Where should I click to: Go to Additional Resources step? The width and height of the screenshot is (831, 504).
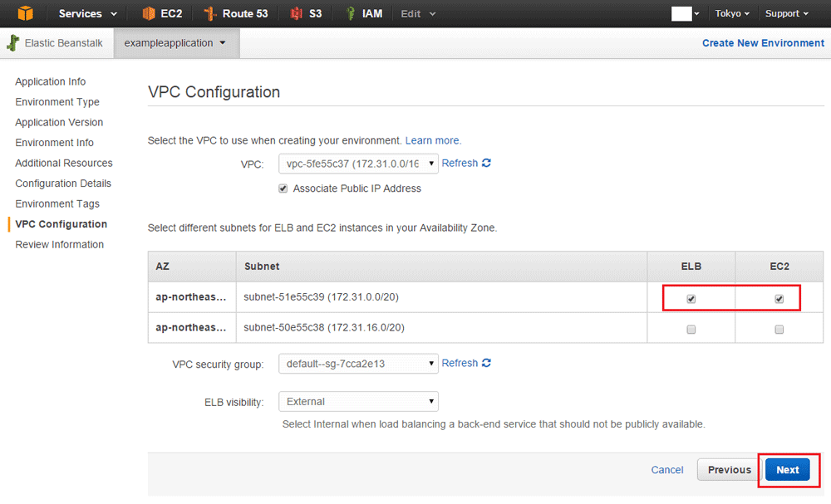pyautogui.click(x=64, y=163)
